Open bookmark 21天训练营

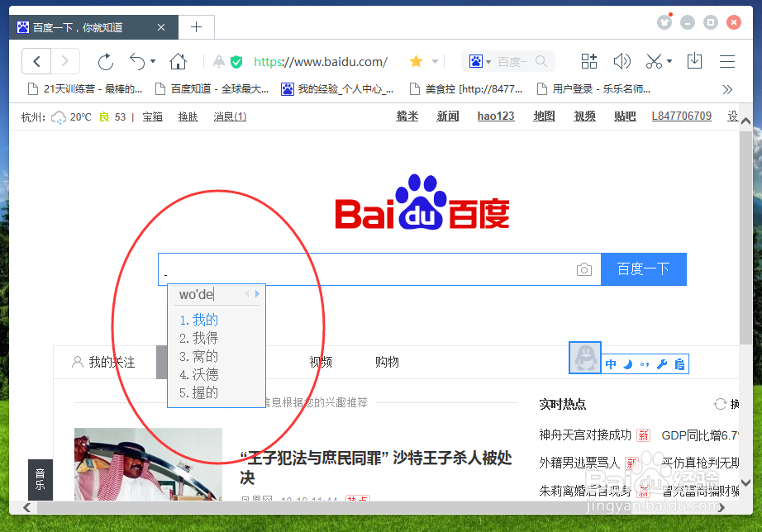85,89
